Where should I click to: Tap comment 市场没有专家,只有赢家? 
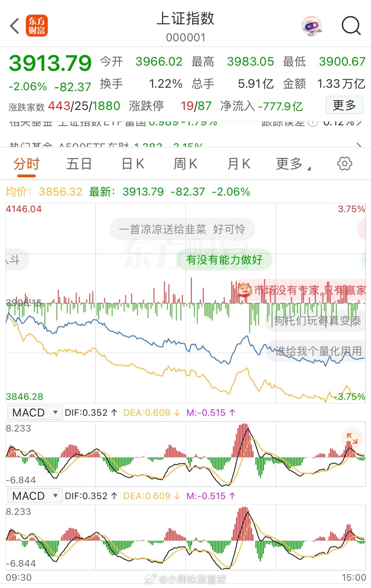301,290
